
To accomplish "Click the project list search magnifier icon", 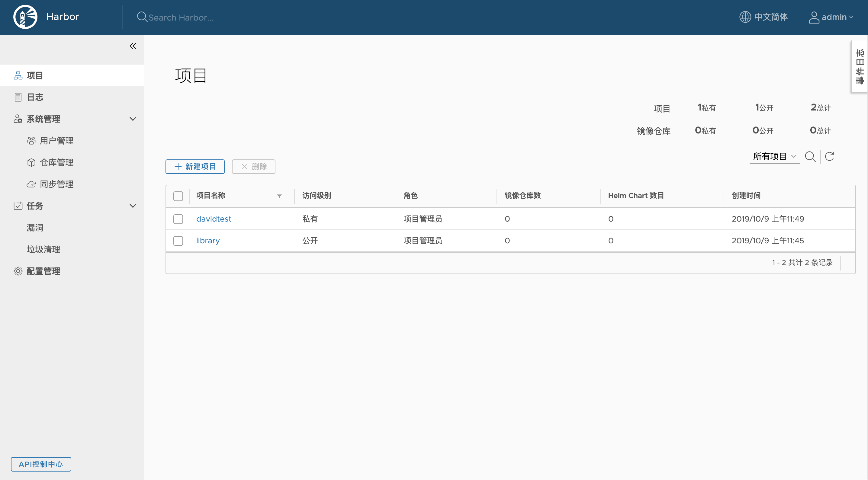I will click(x=810, y=157).
